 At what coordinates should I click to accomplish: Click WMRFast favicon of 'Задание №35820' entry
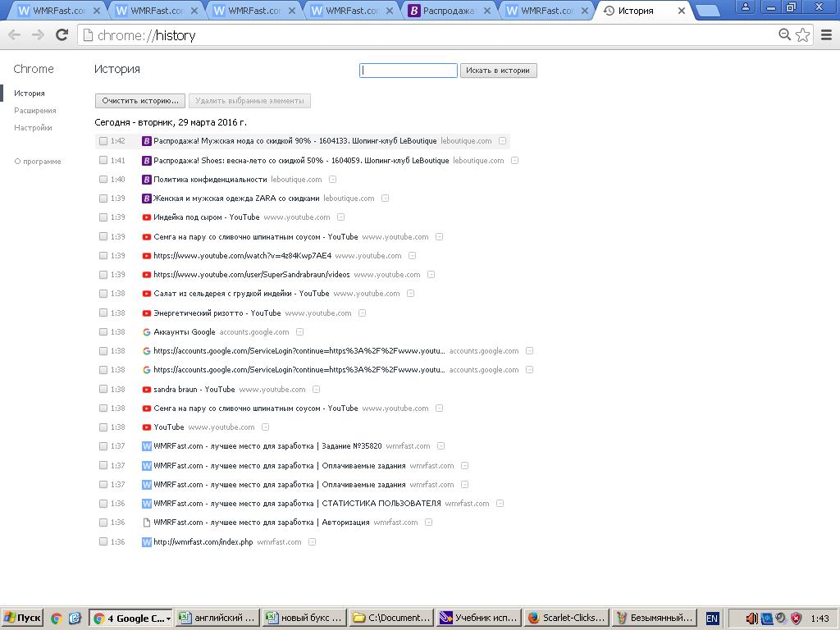[146, 446]
